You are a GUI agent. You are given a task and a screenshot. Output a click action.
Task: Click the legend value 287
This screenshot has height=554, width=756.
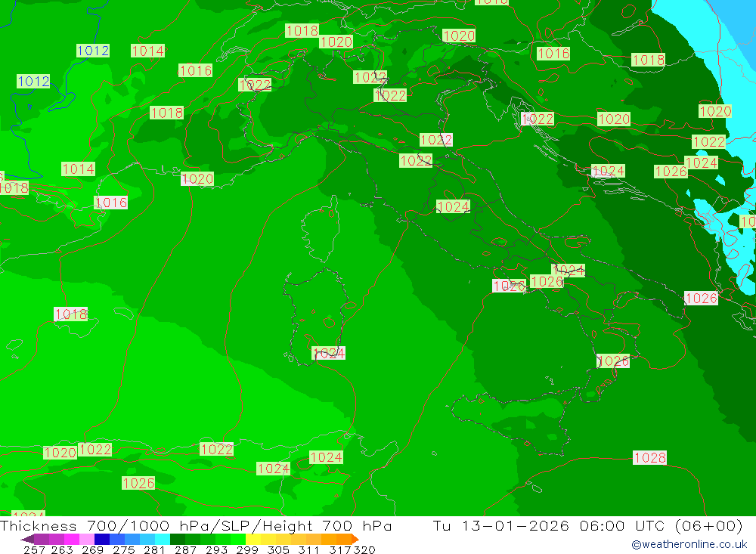[185, 549]
